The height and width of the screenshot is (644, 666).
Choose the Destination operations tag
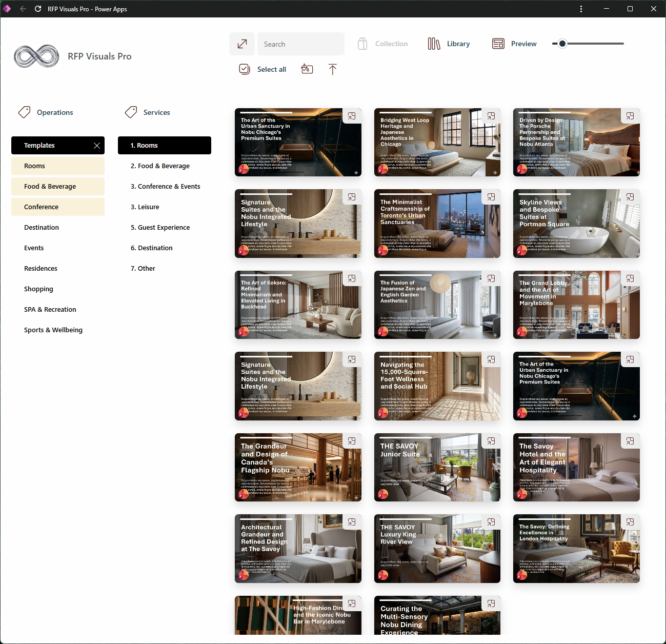click(x=58, y=228)
